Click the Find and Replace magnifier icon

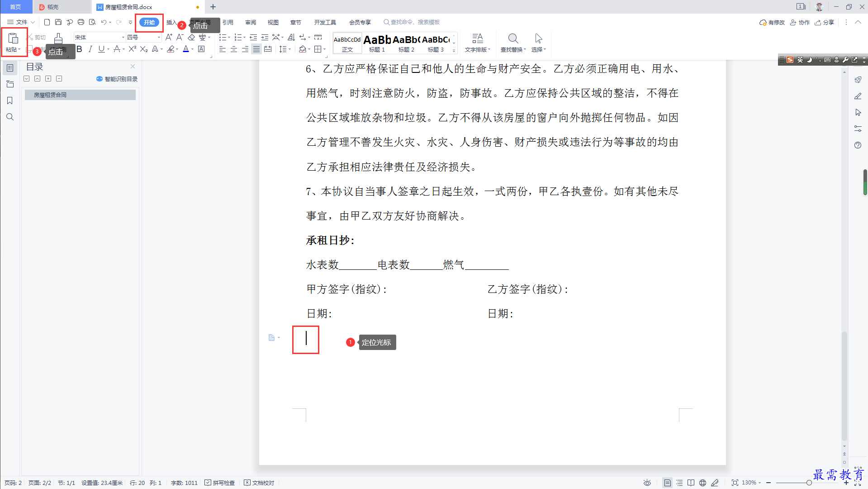(513, 38)
